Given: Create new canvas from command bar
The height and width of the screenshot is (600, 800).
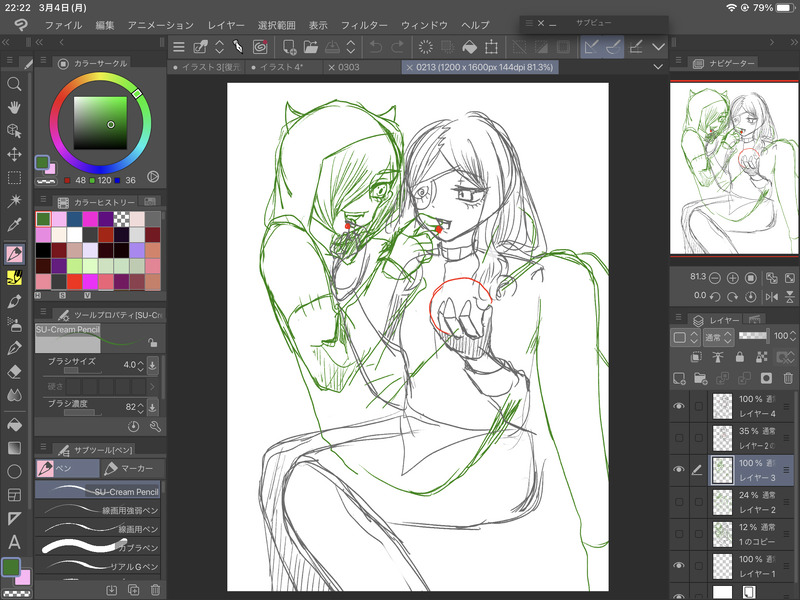Looking at the screenshot, I should (289, 47).
